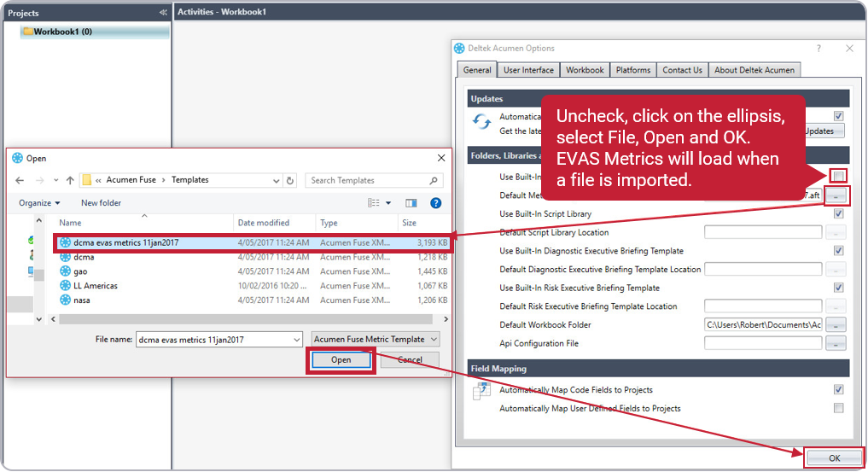The height and width of the screenshot is (472, 868).
Task: Collapse the Projects panel with double chevron
Action: [163, 12]
